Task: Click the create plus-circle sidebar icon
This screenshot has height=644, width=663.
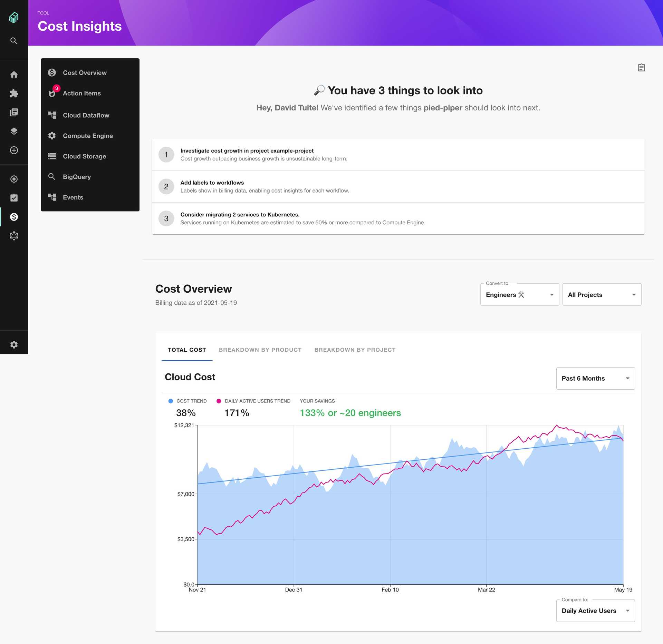Action: point(14,150)
